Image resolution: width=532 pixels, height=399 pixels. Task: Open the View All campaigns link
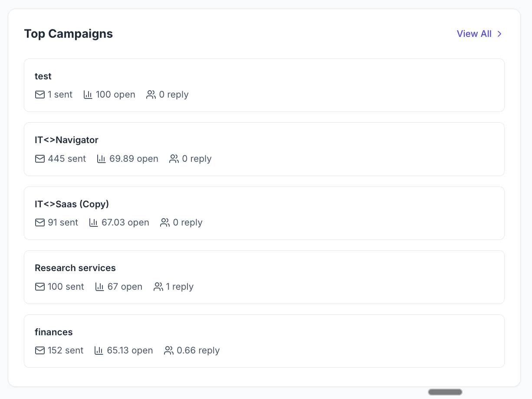(x=474, y=34)
